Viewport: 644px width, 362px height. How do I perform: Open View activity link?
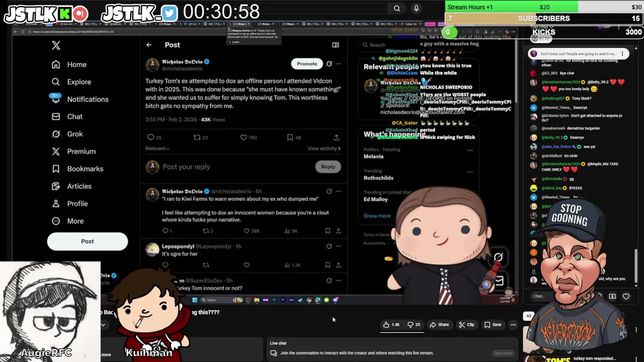point(324,148)
